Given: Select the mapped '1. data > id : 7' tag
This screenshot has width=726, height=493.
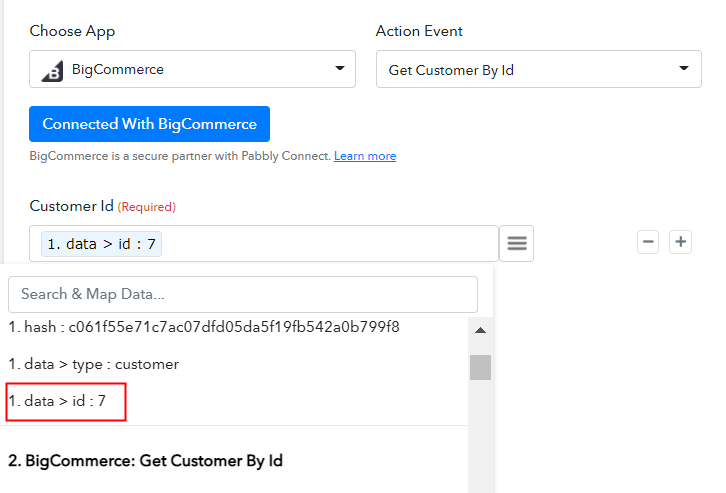Looking at the screenshot, I should click(101, 244).
